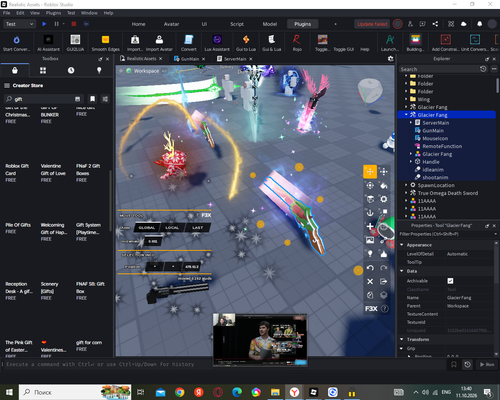500x400 pixels.
Task: Set F3X move axes to LAST
Action: pyautogui.click(x=197, y=228)
